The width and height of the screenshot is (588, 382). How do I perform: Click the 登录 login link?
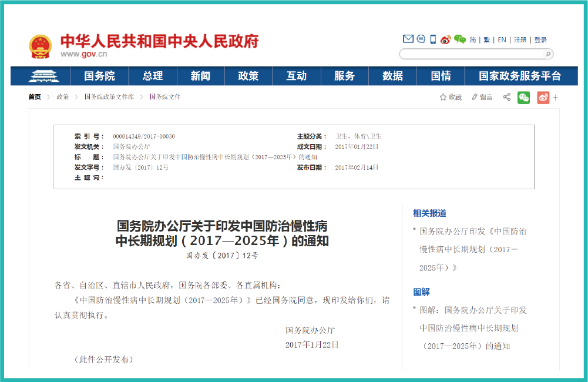coord(540,40)
